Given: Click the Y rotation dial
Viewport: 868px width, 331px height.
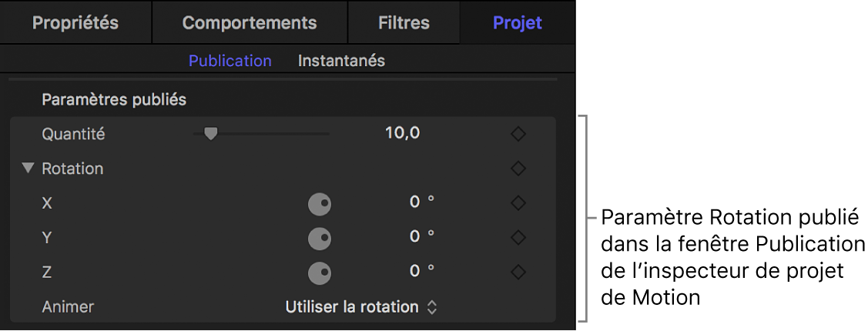Looking at the screenshot, I should 319,239.
